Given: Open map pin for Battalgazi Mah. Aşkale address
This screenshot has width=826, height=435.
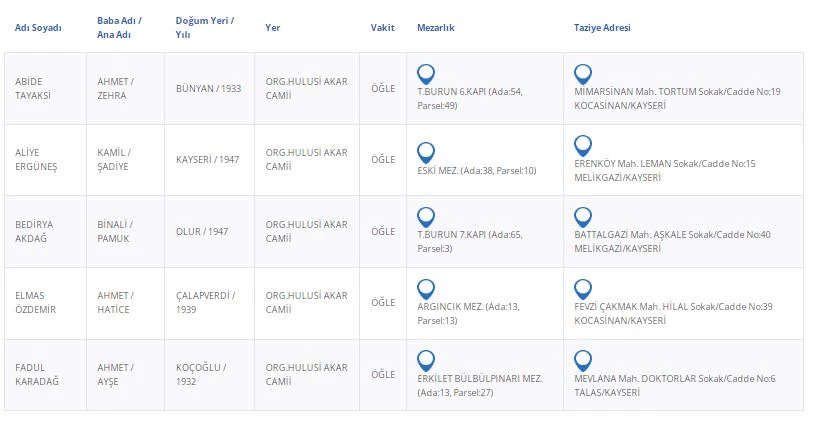Looking at the screenshot, I should click(583, 217).
